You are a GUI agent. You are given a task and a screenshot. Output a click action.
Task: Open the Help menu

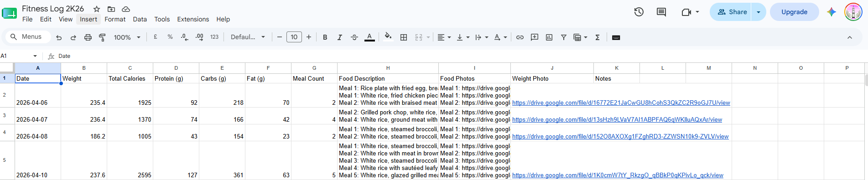coord(223,19)
